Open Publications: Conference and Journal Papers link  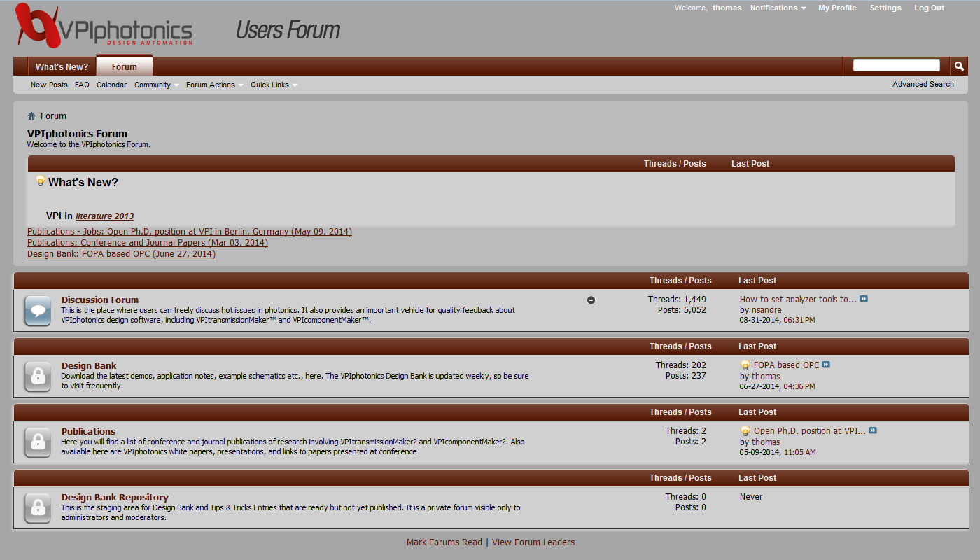[x=148, y=243]
